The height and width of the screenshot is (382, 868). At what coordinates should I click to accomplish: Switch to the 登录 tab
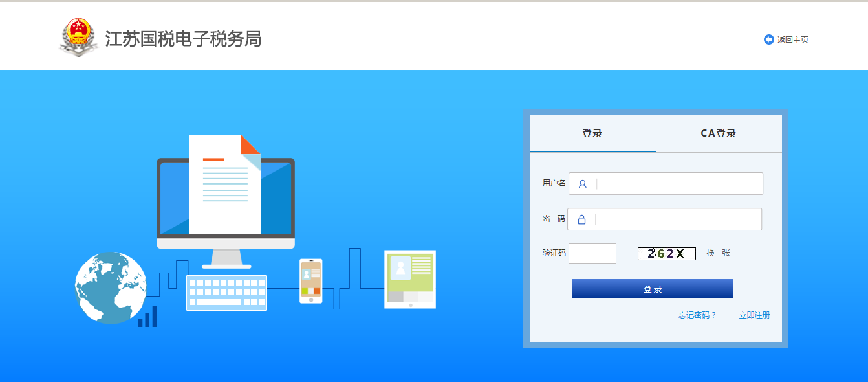tap(592, 133)
